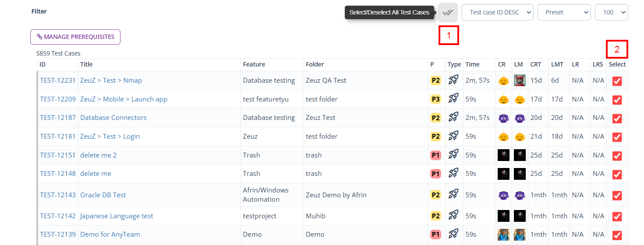Expand the Preset dropdown
Image resolution: width=644 pixels, height=245 pixels.
pos(564,12)
